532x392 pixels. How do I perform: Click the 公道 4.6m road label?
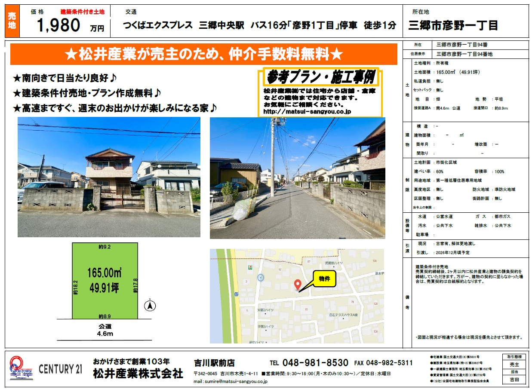(x=105, y=330)
